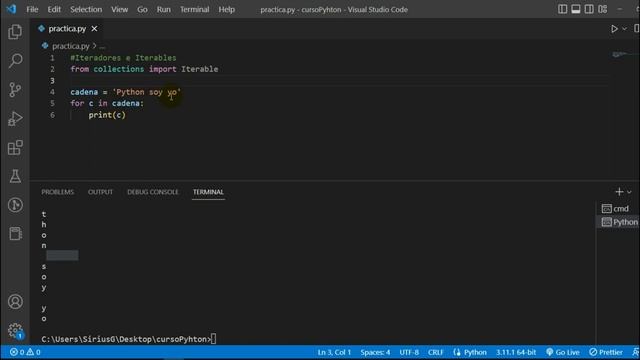
Task: Start Go Live server
Action: (563, 352)
